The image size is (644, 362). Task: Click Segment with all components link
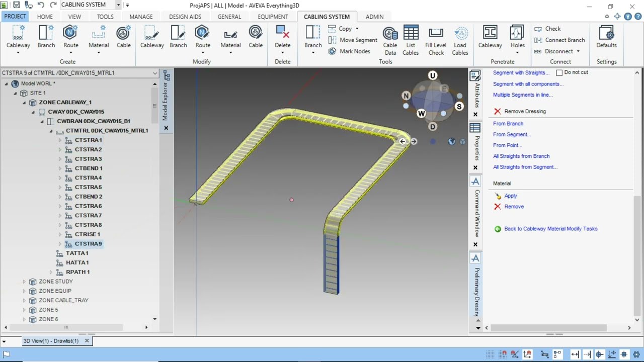[528, 84]
